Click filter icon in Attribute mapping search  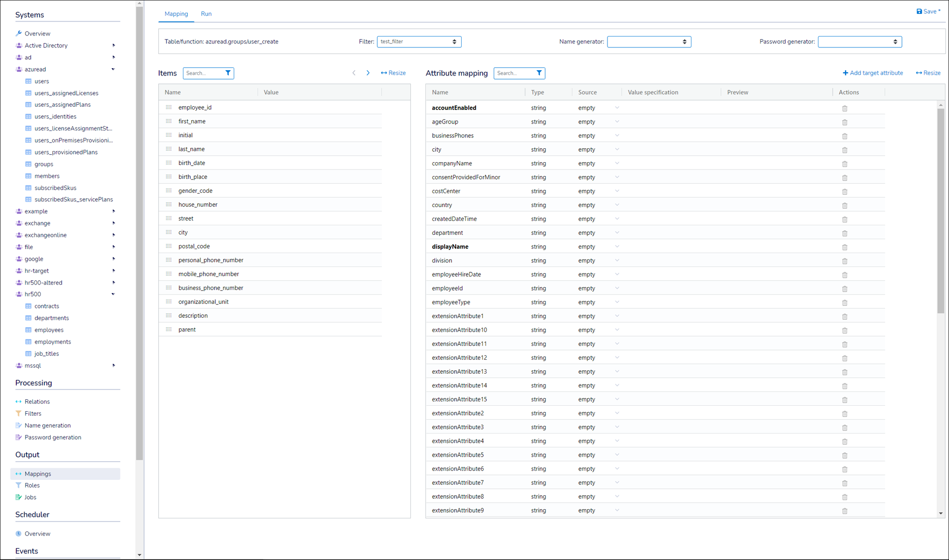[539, 73]
